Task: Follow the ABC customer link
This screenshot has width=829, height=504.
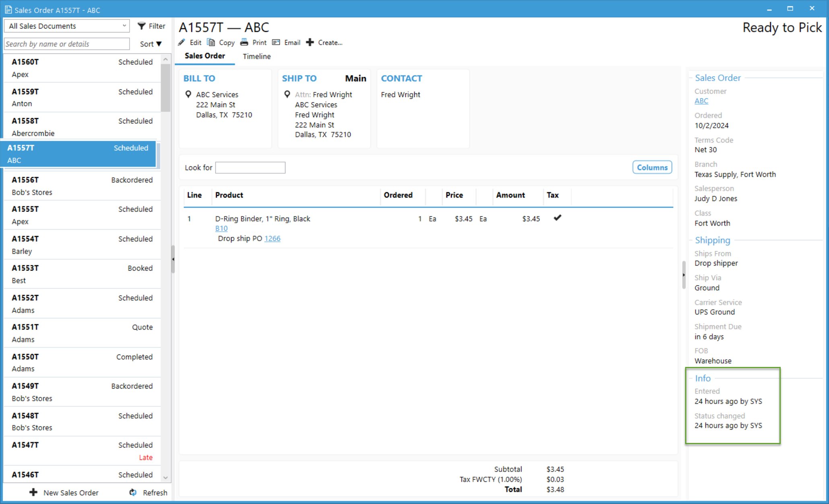Action: point(701,101)
